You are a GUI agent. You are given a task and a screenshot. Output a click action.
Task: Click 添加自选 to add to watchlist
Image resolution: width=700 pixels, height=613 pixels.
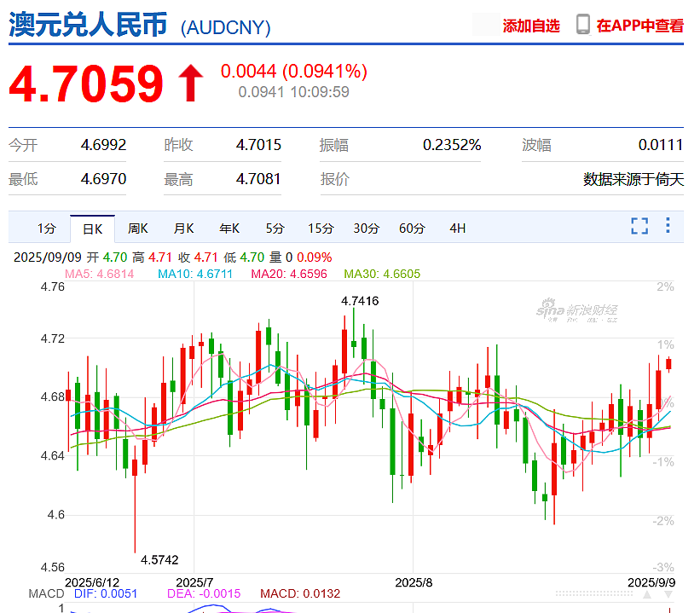[x=531, y=26]
